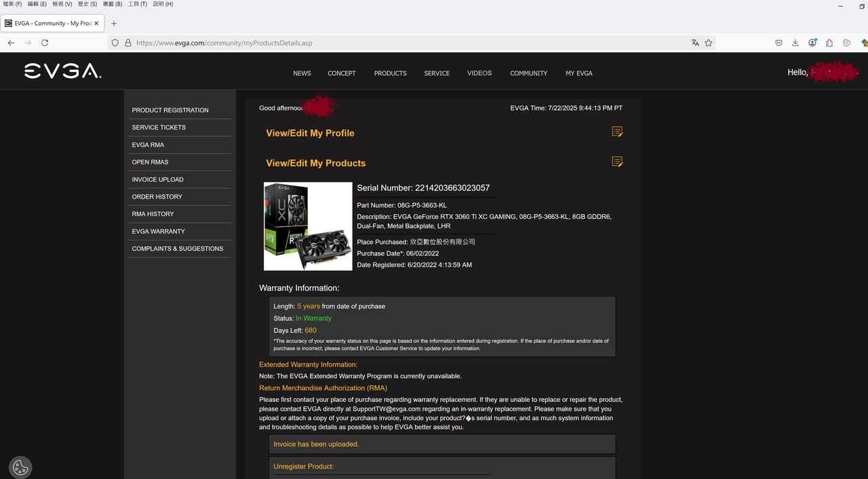Open the Firefox account icon
The height and width of the screenshot is (479, 868).
[x=812, y=43]
